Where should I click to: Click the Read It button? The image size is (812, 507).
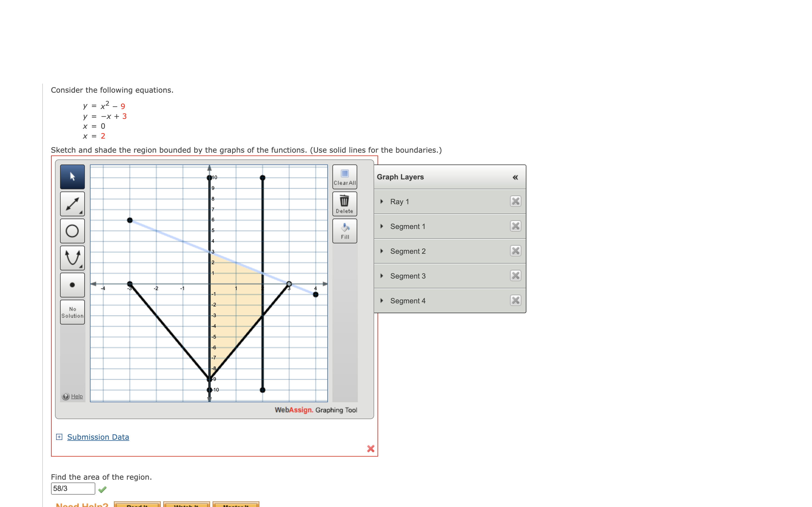(x=137, y=505)
